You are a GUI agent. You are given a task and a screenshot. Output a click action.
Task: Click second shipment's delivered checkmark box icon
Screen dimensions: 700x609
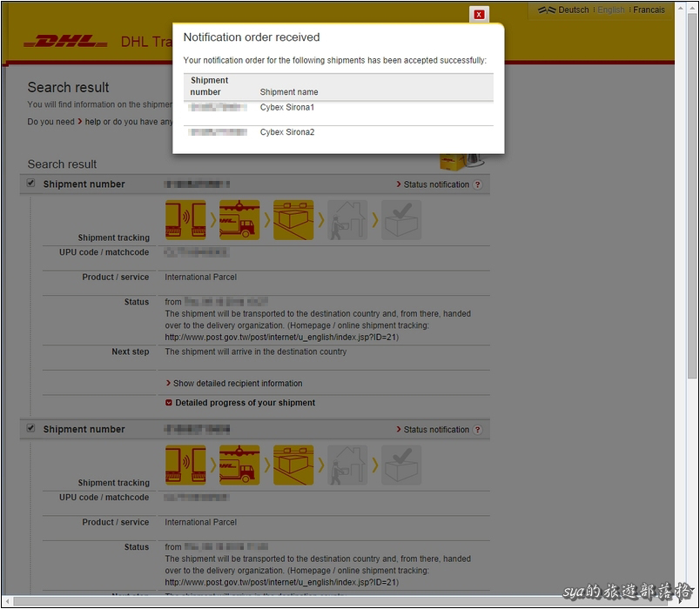point(401,465)
